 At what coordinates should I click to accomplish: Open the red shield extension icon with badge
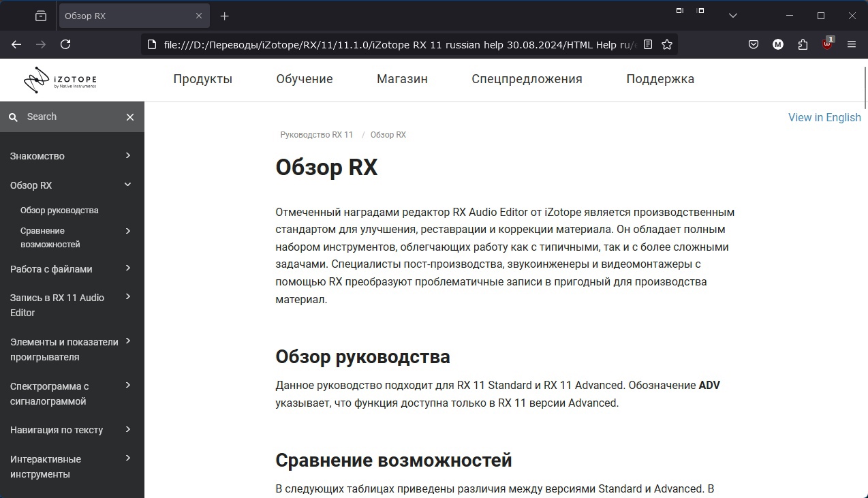[827, 44]
